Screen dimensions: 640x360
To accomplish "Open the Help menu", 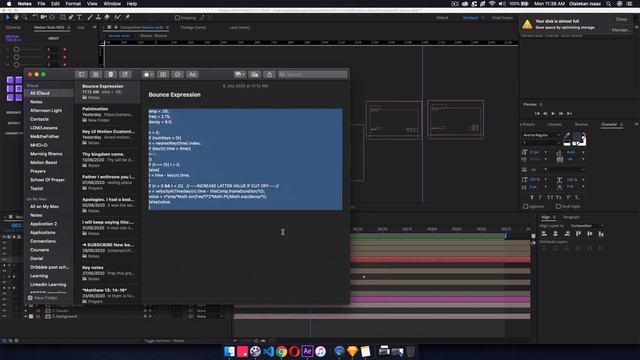I will 132,4.
